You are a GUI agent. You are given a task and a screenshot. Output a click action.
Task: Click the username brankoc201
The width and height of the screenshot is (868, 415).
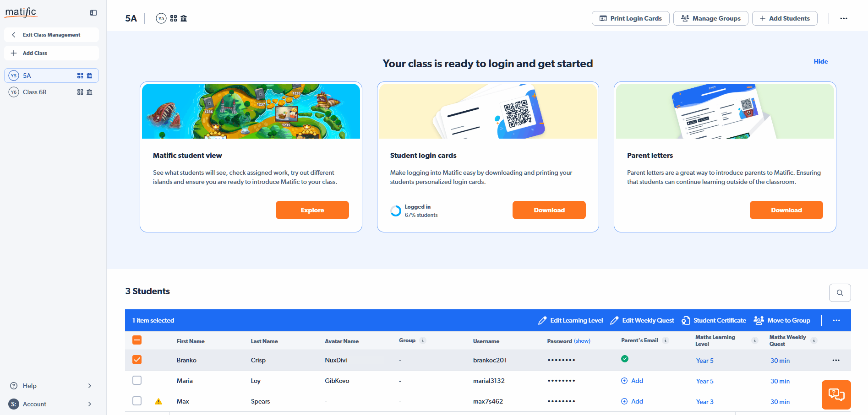click(x=490, y=360)
